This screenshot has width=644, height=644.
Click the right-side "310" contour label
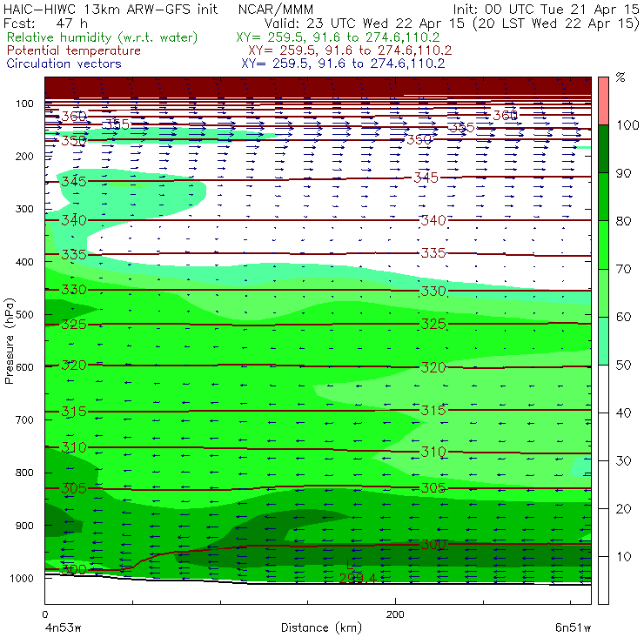(x=433, y=452)
